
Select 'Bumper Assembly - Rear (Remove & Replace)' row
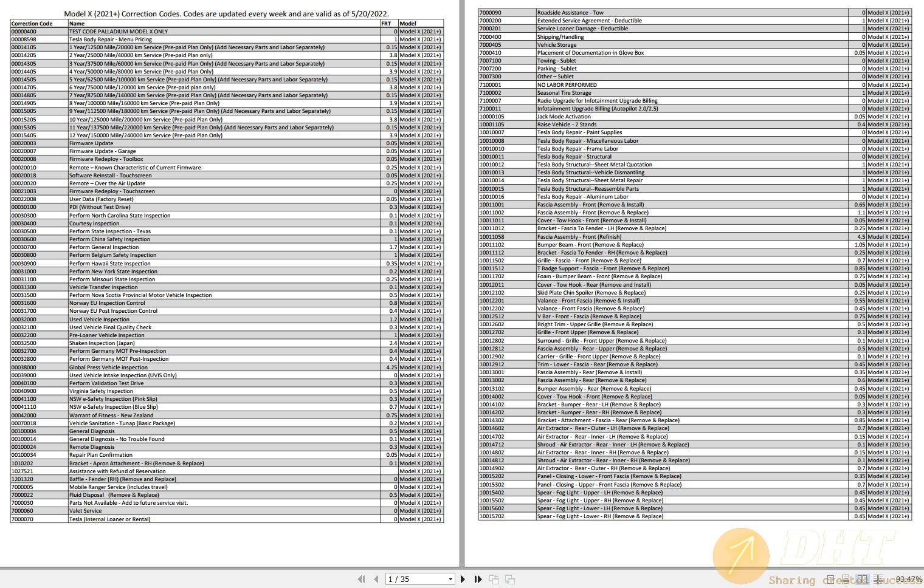pos(695,388)
